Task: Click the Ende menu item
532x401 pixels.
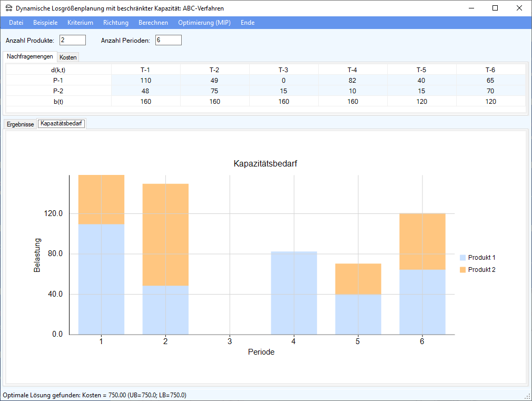Action: pyautogui.click(x=248, y=23)
